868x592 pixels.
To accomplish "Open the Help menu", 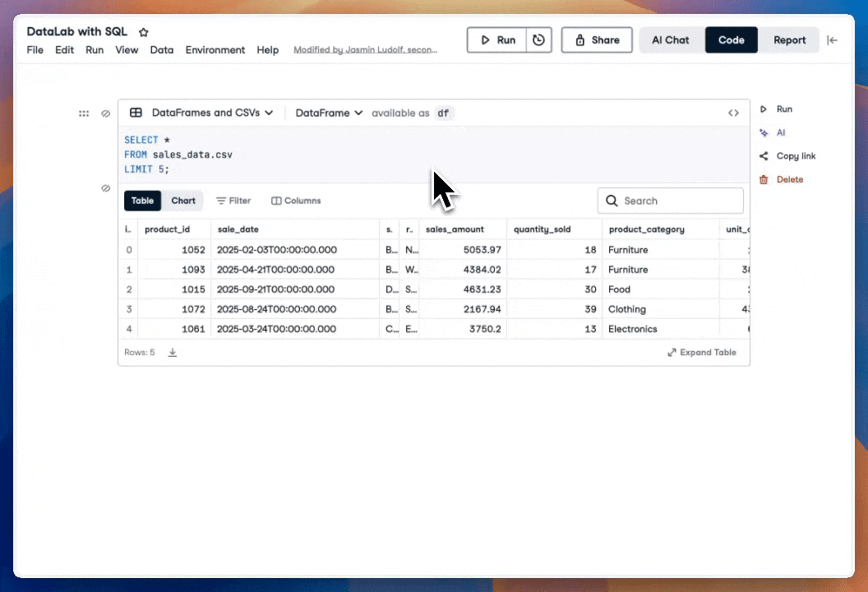I will point(267,50).
